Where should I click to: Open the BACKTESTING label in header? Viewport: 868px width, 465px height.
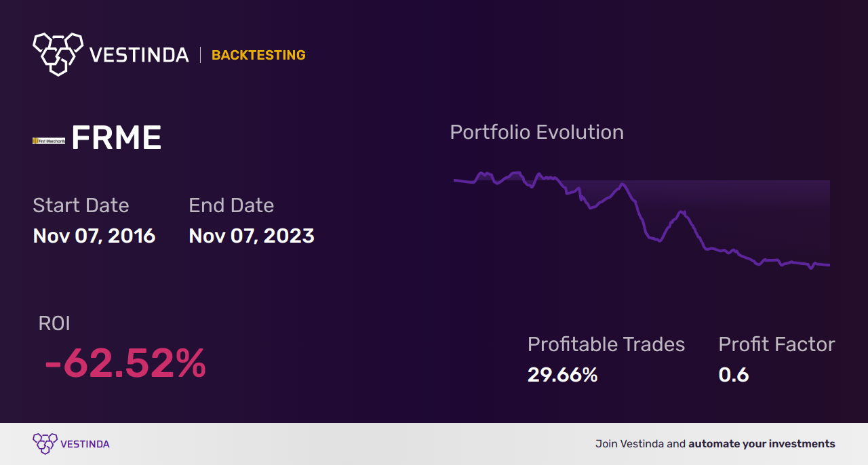(x=258, y=55)
